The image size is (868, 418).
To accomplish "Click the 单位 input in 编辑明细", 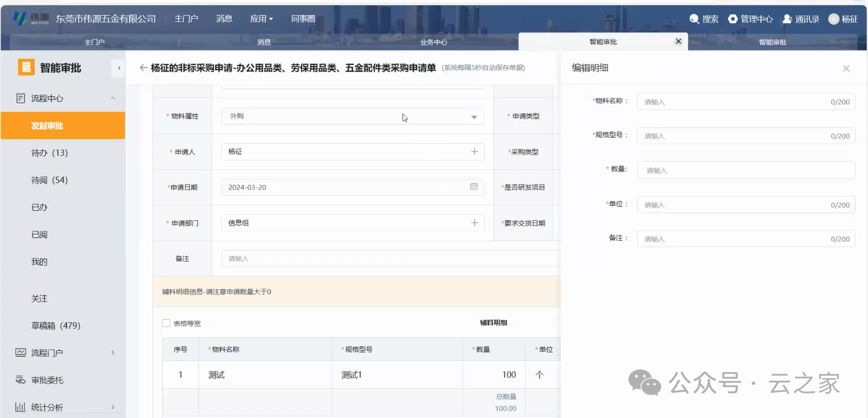I will 746,205.
